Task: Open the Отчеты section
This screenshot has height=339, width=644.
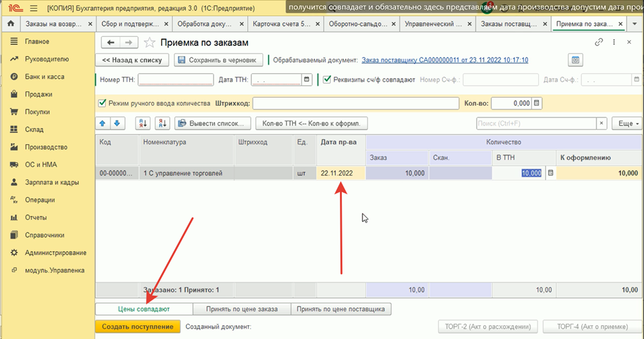Action: pos(36,217)
